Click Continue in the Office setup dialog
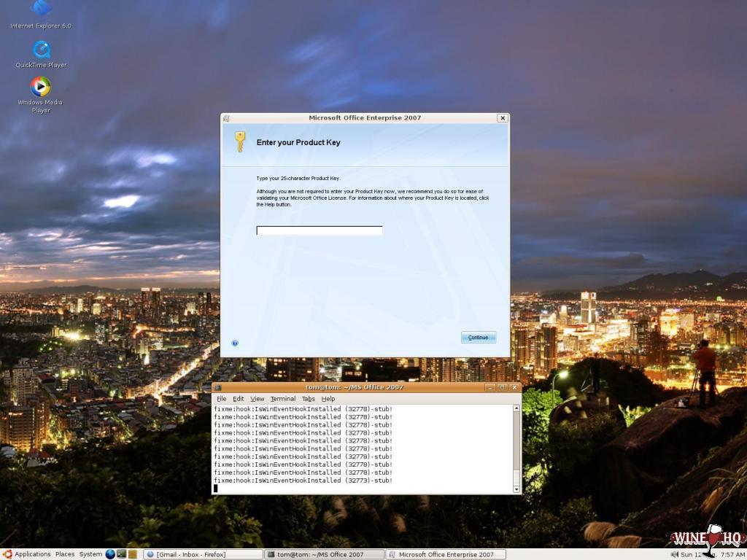747x560 pixels. [479, 337]
